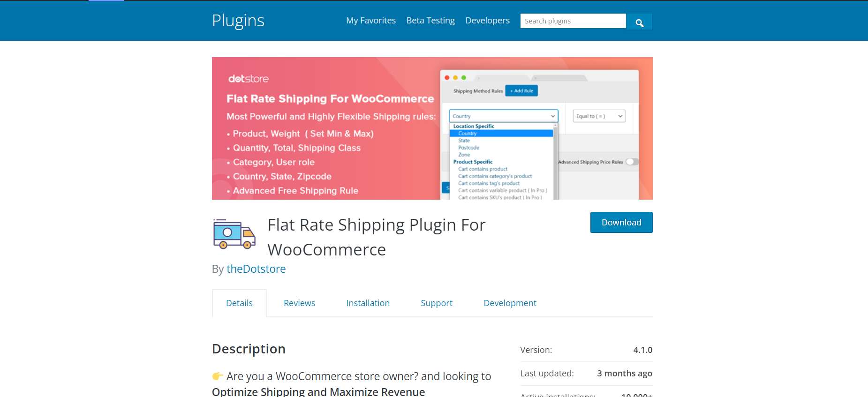Open the Support tab
This screenshot has width=868, height=397.
click(x=437, y=303)
